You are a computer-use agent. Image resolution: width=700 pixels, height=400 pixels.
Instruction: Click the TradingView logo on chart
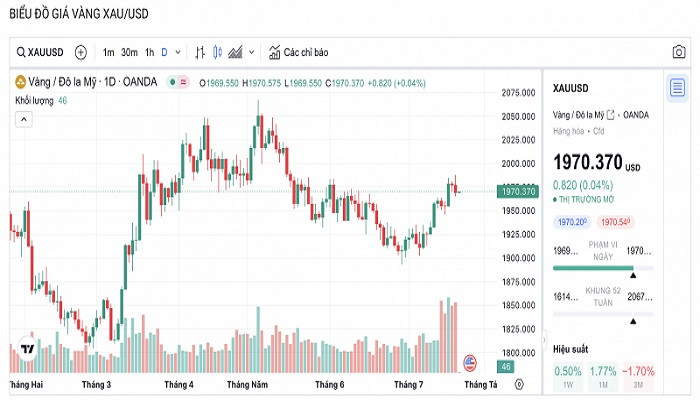click(x=27, y=350)
